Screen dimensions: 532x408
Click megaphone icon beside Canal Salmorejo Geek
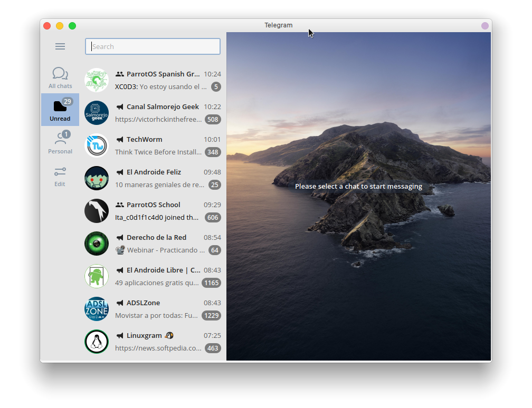tap(119, 106)
